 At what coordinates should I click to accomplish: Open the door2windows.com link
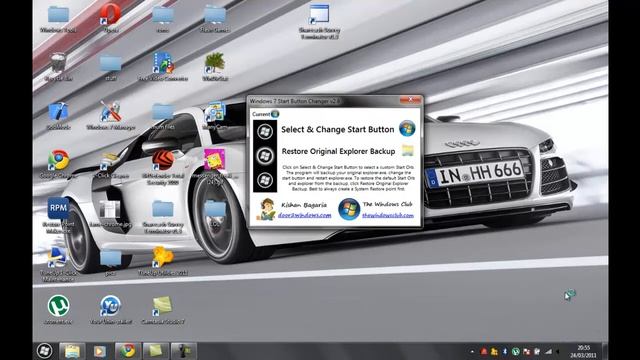pos(304,215)
